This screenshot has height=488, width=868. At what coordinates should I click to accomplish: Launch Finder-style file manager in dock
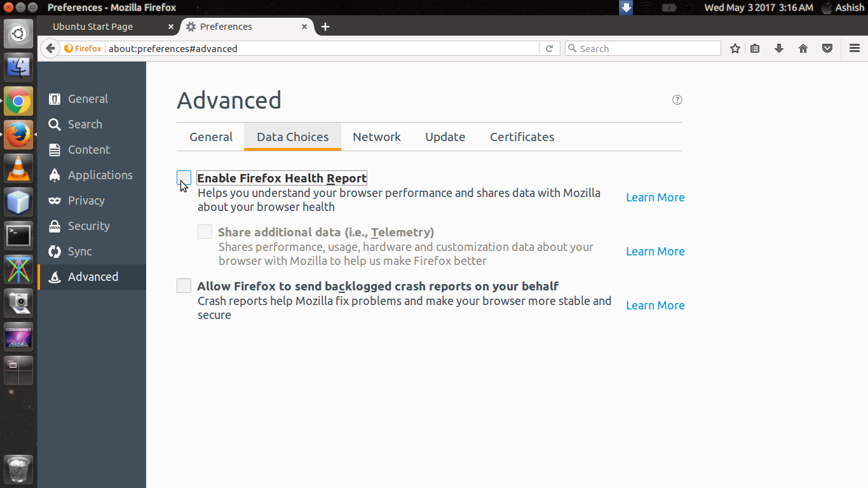click(18, 67)
